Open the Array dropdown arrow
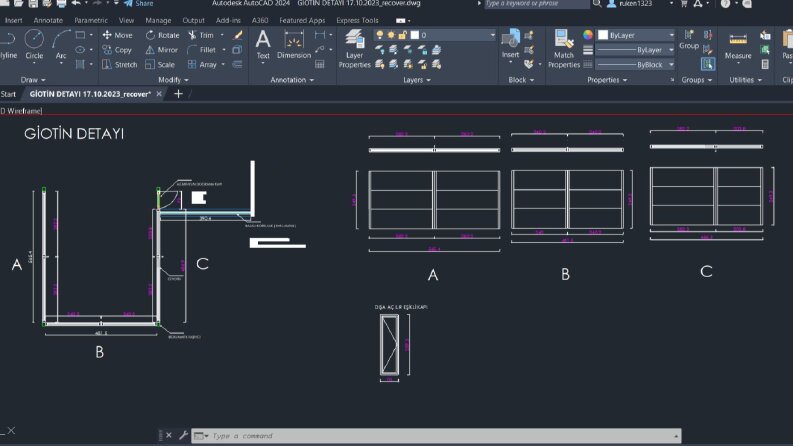The image size is (793, 446). [223, 64]
